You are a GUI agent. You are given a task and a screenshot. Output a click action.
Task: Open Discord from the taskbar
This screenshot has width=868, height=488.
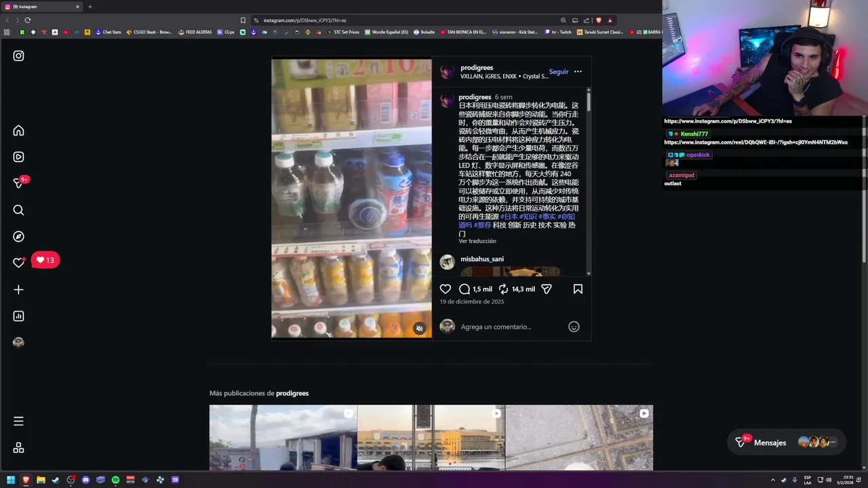click(85, 480)
